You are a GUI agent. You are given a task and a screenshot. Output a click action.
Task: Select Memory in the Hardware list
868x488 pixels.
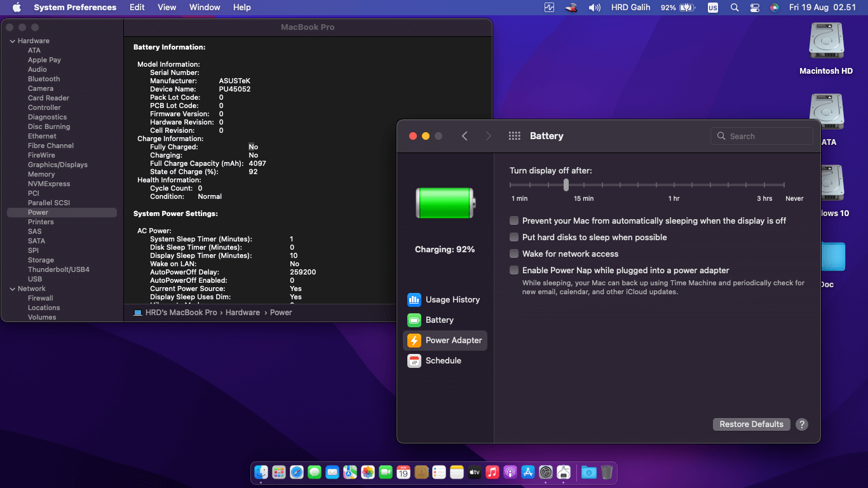(x=41, y=174)
